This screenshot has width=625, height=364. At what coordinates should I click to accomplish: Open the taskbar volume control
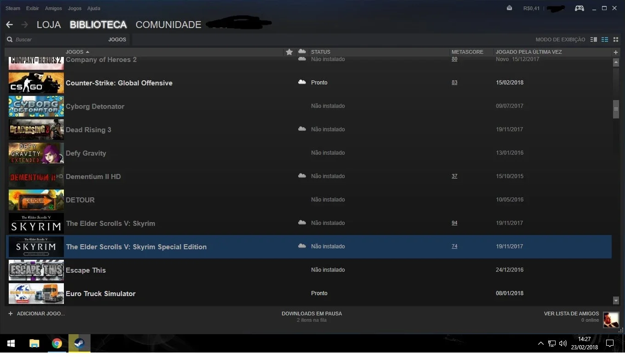click(x=563, y=343)
